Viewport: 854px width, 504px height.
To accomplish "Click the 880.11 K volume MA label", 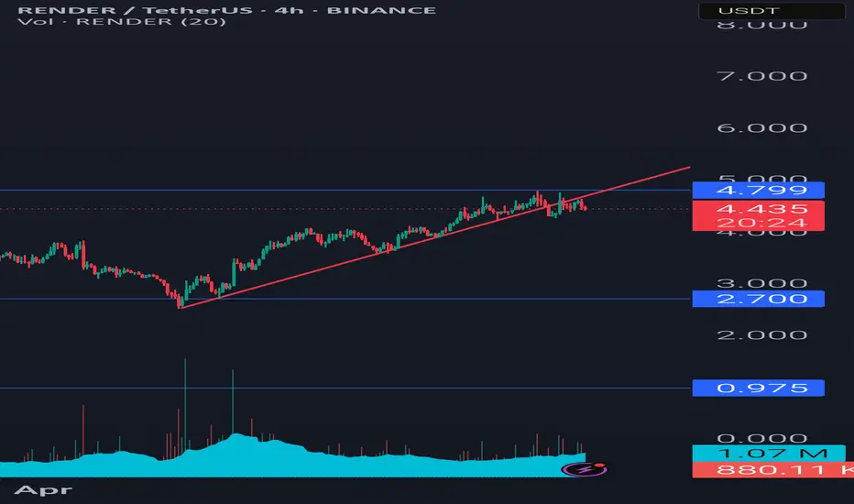I will tap(772, 470).
